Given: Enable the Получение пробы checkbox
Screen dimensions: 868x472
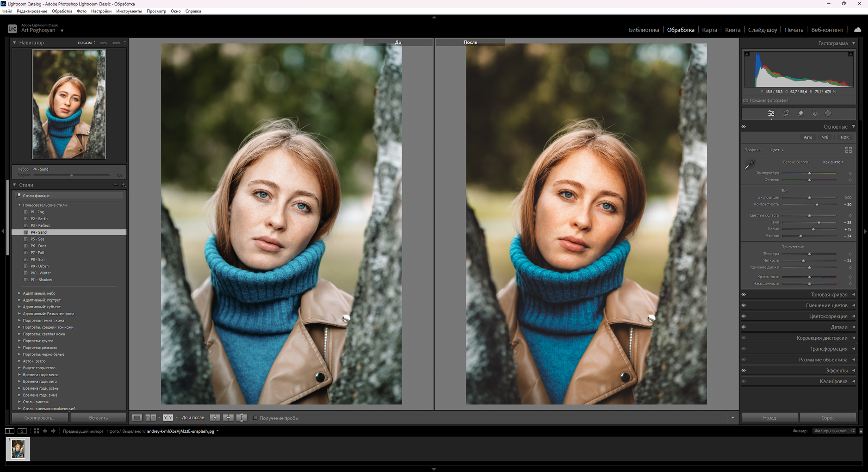Looking at the screenshot, I should 255,418.
